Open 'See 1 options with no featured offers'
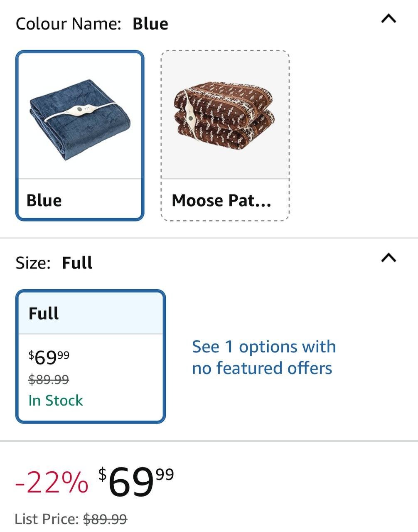Screen dimensions: 418x532 pyautogui.click(x=263, y=357)
